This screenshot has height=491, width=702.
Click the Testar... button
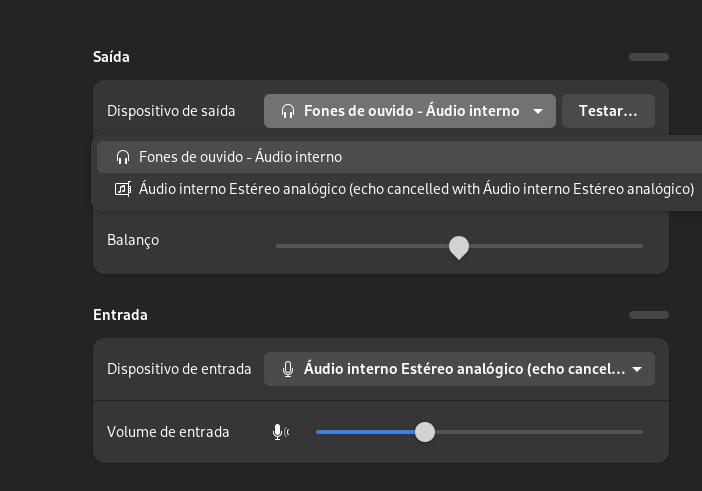click(x=608, y=111)
